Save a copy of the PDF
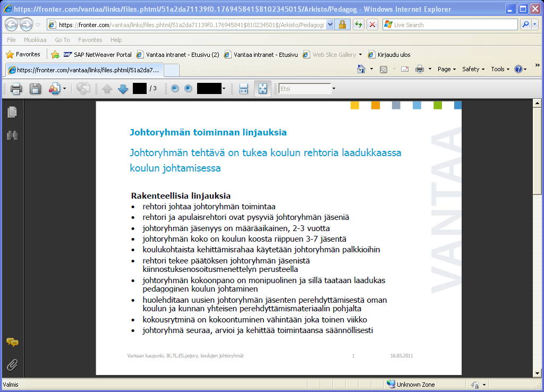 pos(35,89)
